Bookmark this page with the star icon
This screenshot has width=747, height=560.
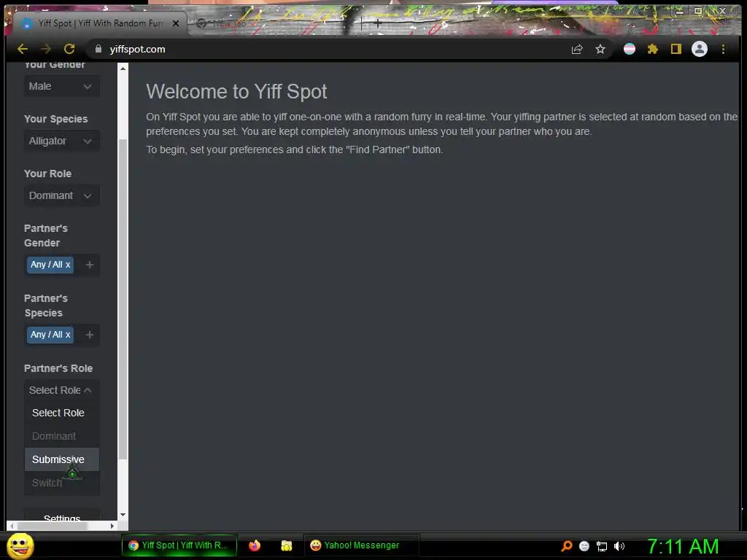(600, 49)
